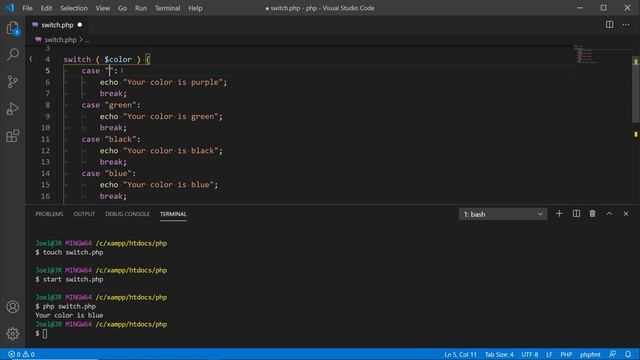Click the "blue" case string
The image size is (640, 360).
pos(118,173)
